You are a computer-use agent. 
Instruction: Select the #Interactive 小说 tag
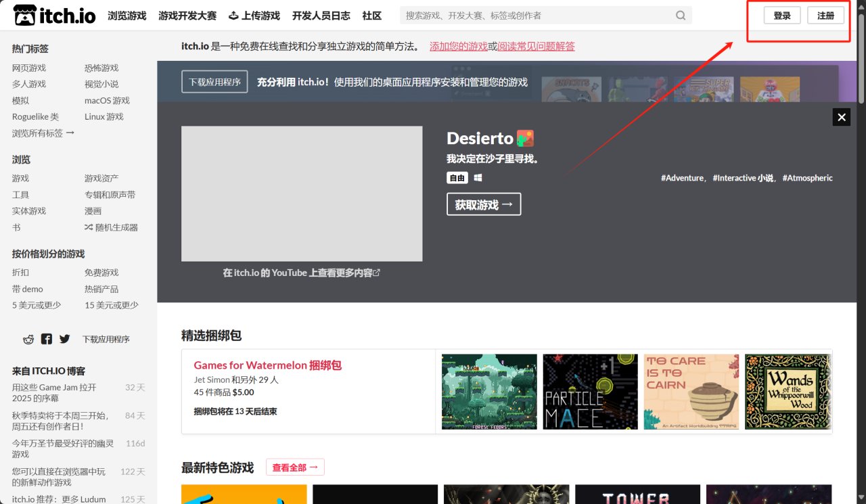743,178
